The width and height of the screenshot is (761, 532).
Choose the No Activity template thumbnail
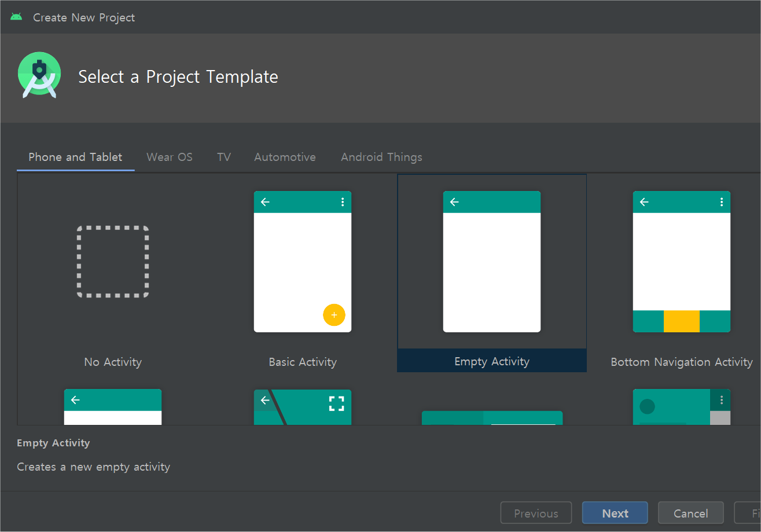113,262
